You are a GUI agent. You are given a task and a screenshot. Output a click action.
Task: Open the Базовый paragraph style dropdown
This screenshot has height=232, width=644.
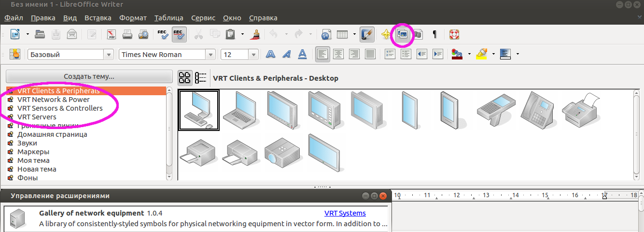[109, 55]
